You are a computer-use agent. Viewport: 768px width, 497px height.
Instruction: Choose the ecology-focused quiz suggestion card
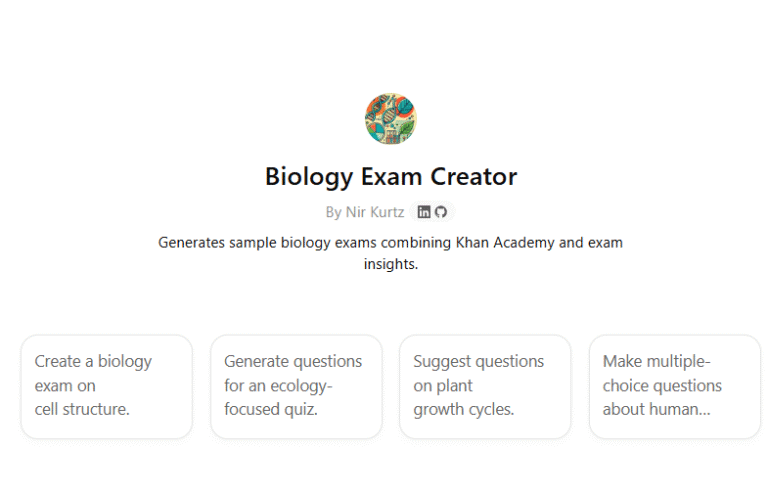pos(296,386)
